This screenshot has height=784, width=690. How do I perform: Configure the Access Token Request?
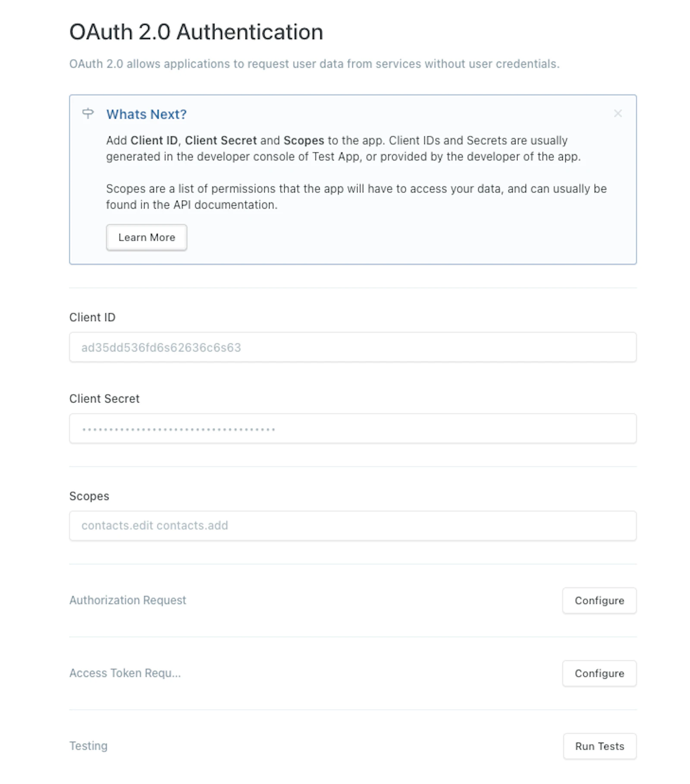(599, 673)
